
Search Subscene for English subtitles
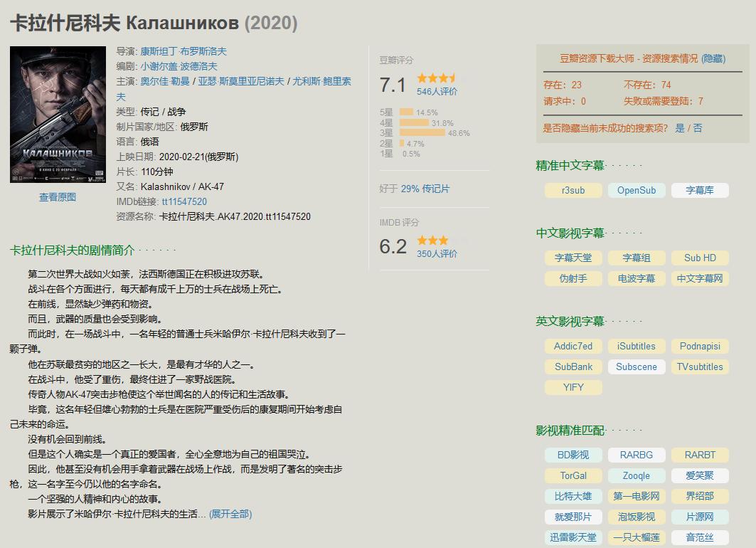(x=637, y=367)
